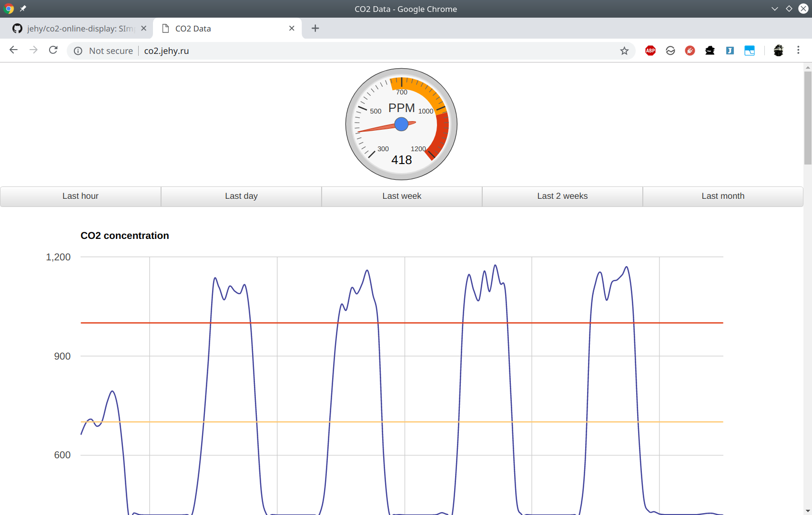Click the 1,200 axis label
The image size is (812, 515).
coord(58,257)
